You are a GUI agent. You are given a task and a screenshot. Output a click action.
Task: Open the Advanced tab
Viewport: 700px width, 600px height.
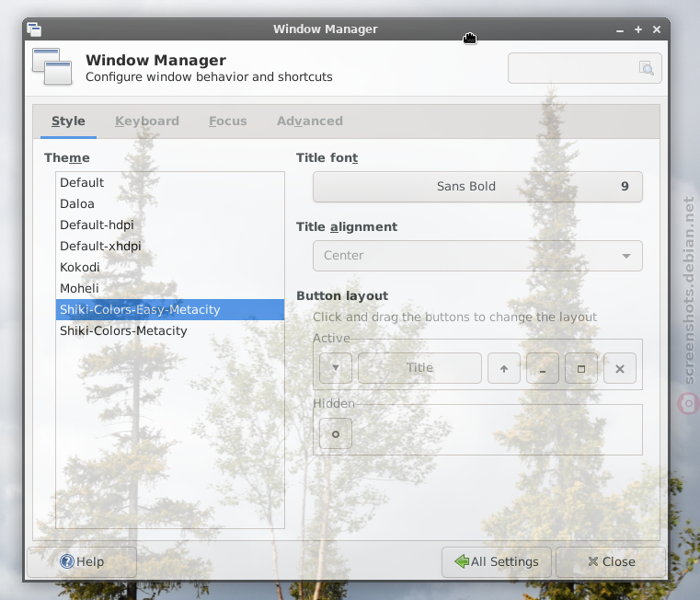tap(310, 121)
